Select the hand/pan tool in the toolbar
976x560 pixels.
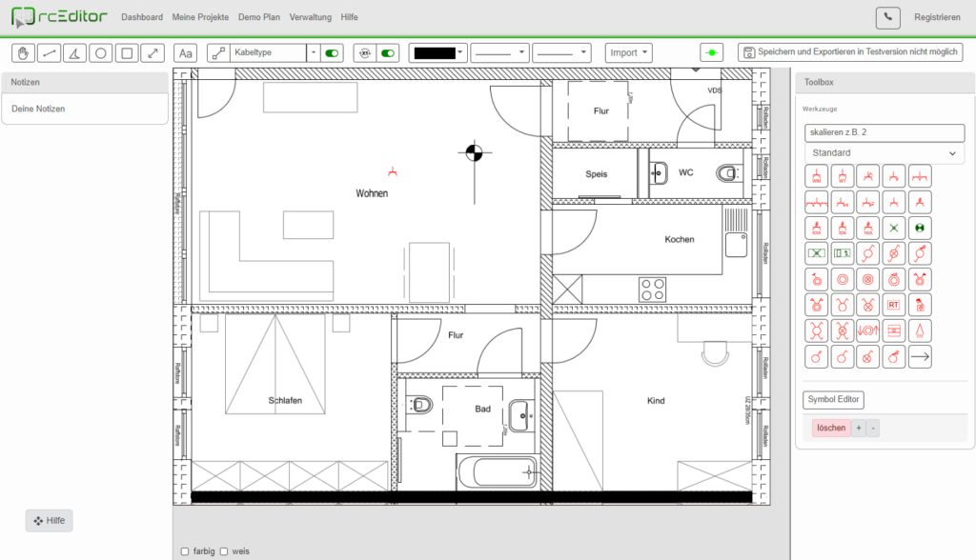click(22, 52)
